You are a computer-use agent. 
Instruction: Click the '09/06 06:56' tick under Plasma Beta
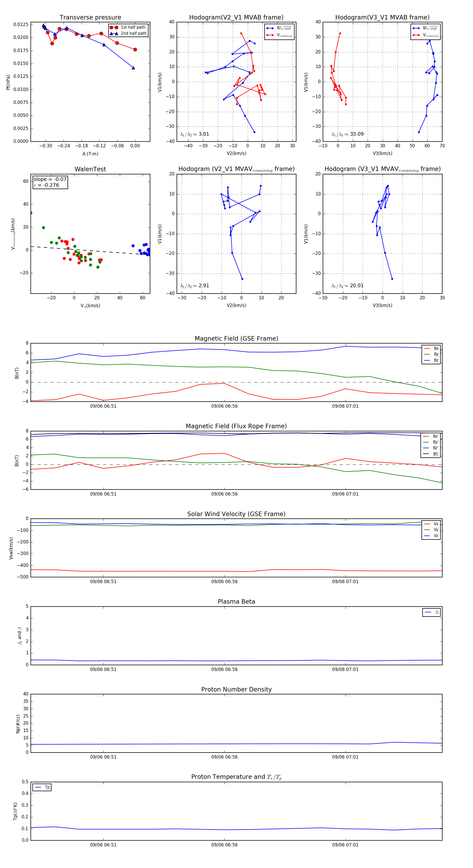click(x=225, y=669)
